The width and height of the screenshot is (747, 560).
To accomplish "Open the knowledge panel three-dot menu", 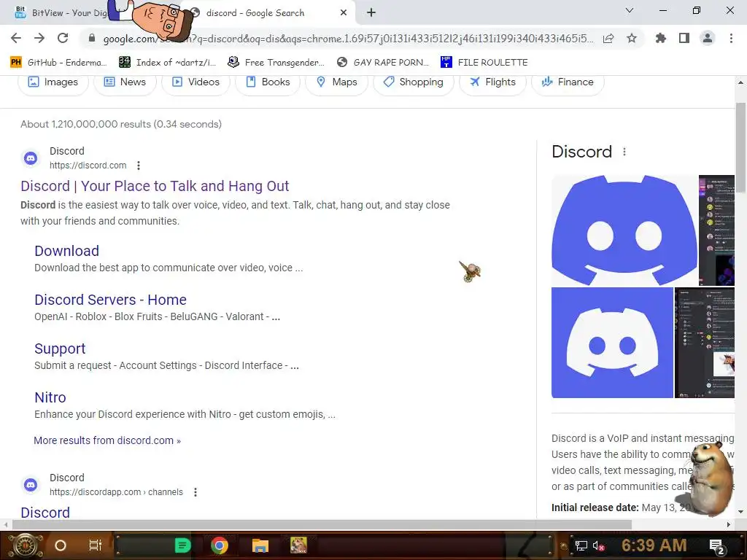I will (624, 152).
